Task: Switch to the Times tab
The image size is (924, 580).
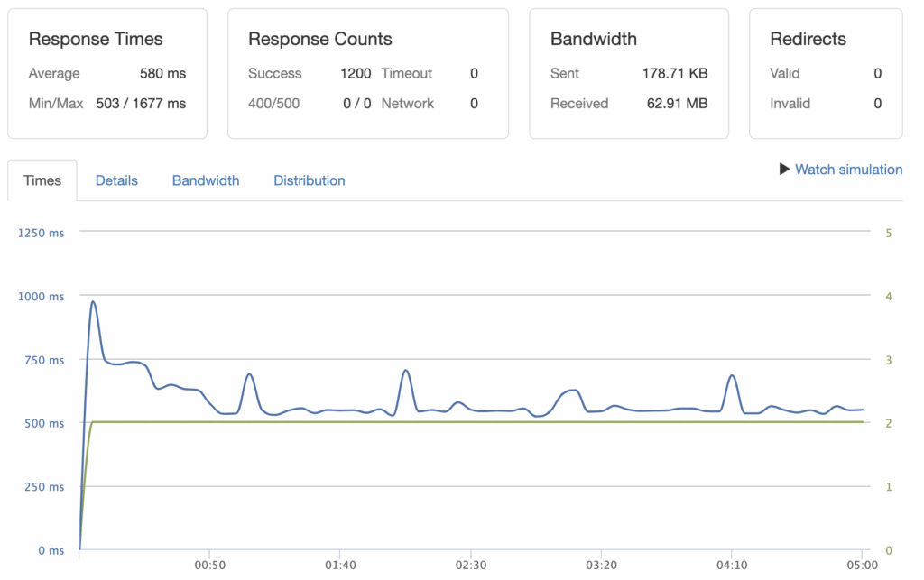Action: 42,180
